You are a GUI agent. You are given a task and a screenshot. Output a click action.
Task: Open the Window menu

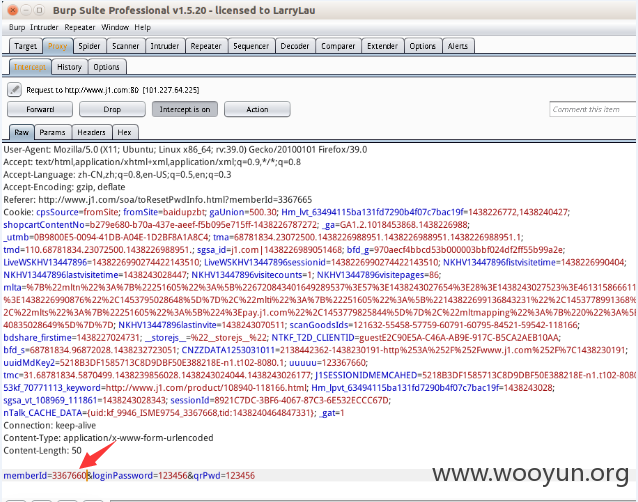click(115, 27)
